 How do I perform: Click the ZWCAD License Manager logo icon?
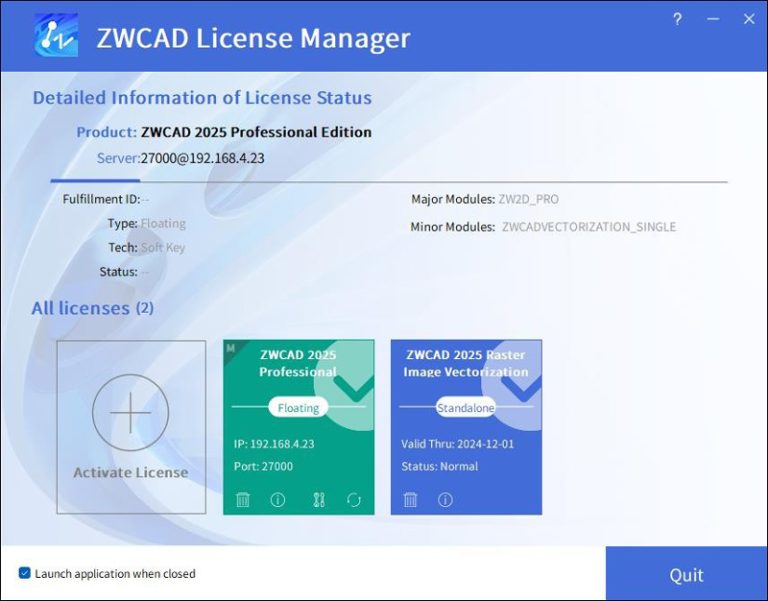point(56,39)
